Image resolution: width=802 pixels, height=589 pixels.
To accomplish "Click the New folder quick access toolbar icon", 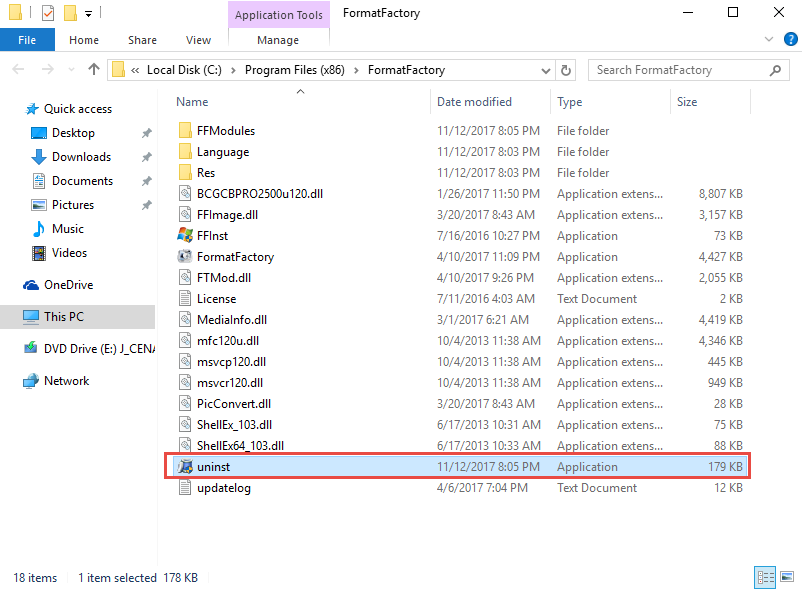I will [x=70, y=12].
